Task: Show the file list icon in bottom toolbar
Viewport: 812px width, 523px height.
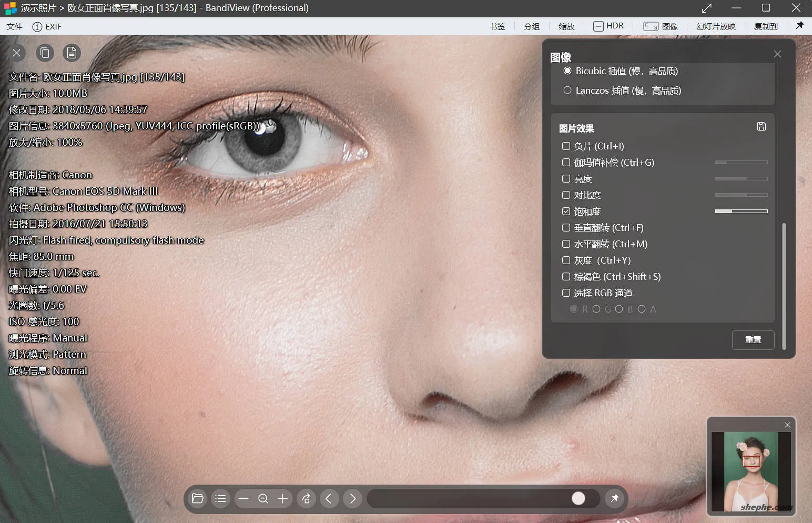Action: pyautogui.click(x=221, y=498)
